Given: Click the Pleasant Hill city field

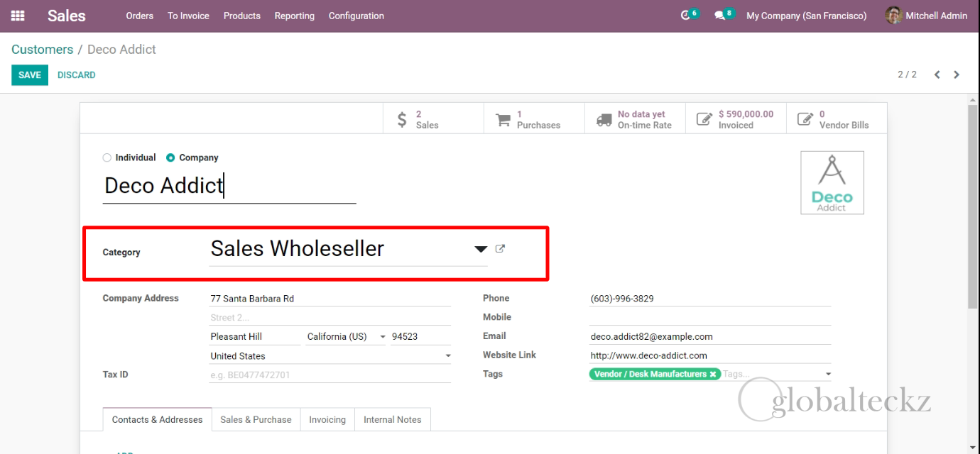Looking at the screenshot, I should [256, 337].
